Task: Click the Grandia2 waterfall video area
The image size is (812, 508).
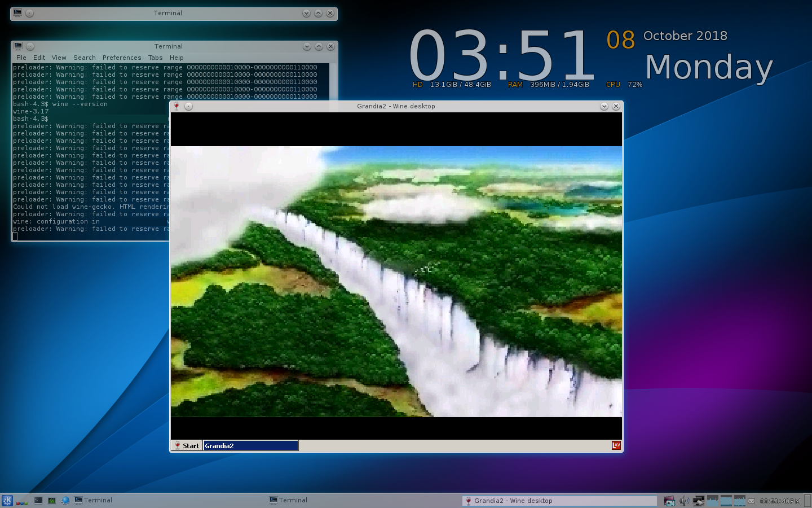Action: (x=396, y=282)
